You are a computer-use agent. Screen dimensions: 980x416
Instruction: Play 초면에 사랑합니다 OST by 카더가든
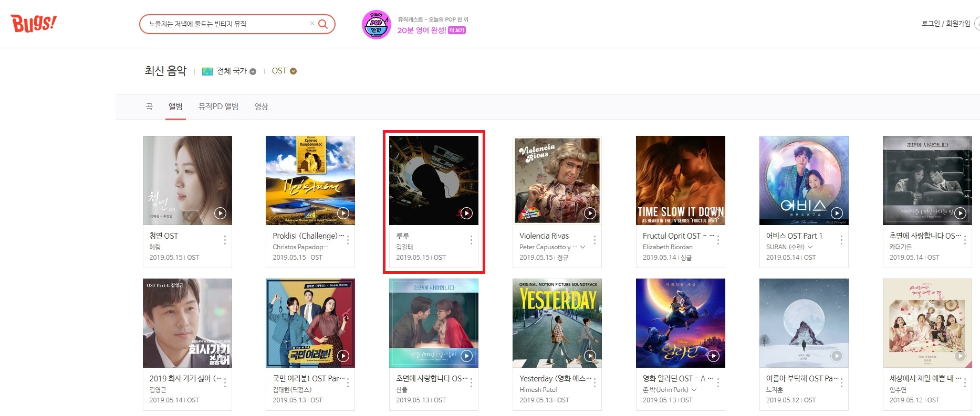(x=960, y=213)
